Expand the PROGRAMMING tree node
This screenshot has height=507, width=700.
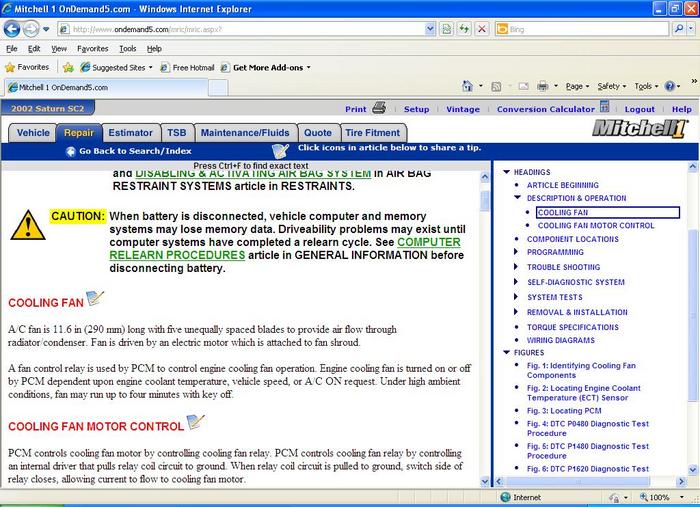(516, 252)
